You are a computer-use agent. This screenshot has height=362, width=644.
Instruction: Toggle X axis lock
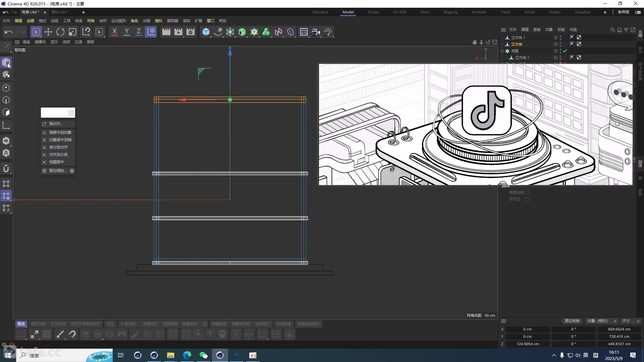click(115, 32)
